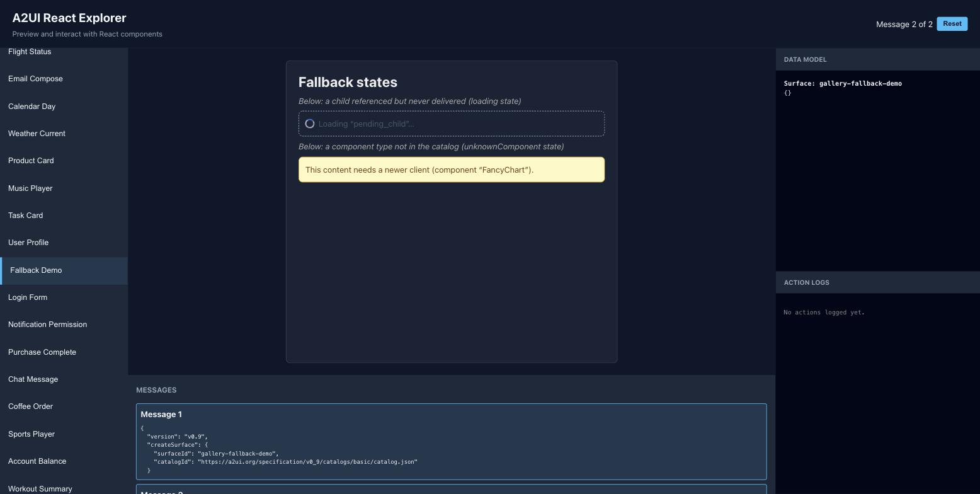Click the "Message 2 of 2" counter
Image resolution: width=980 pixels, height=494 pixels.
(x=904, y=24)
